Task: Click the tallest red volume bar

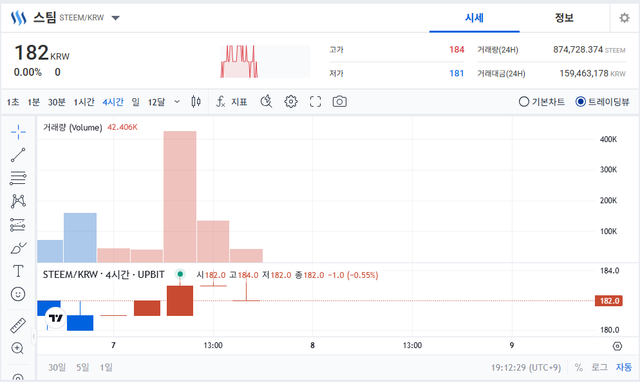Action: (180, 197)
